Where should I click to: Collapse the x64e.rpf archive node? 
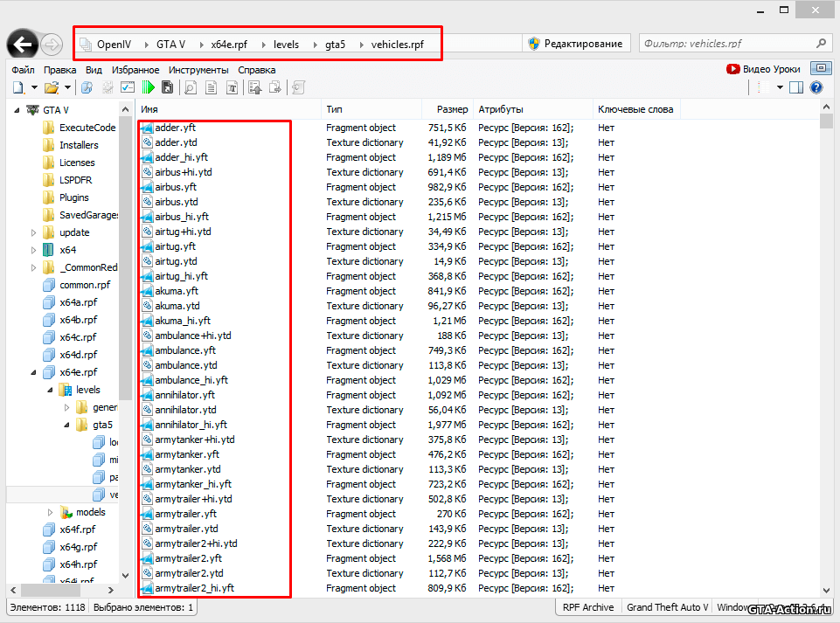[34, 372]
